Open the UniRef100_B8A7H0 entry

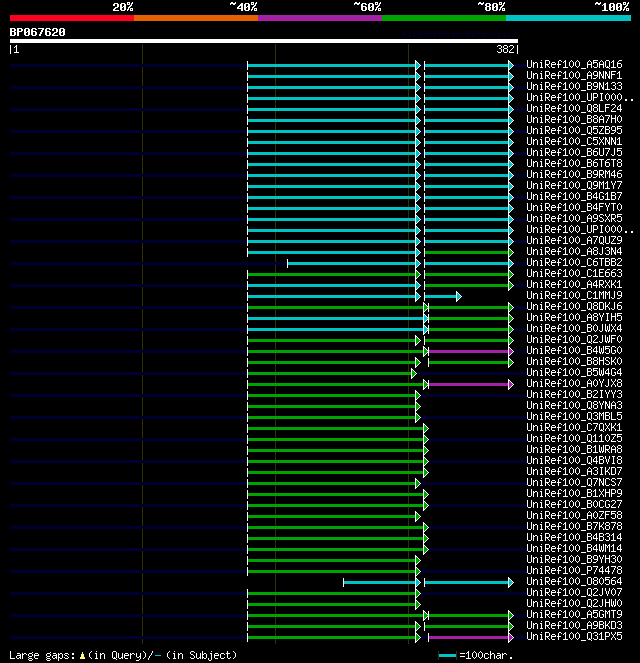point(574,119)
